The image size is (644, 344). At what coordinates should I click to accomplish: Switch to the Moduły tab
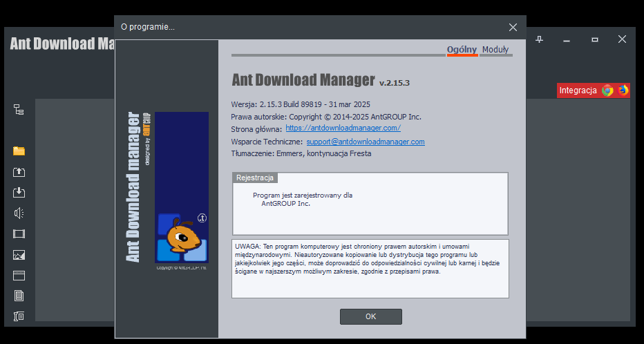point(495,50)
